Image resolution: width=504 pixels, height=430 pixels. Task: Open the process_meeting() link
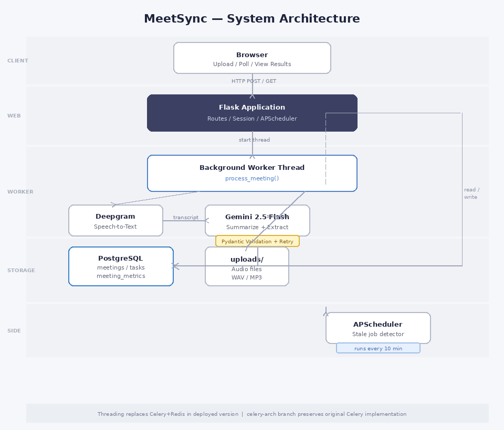(252, 178)
